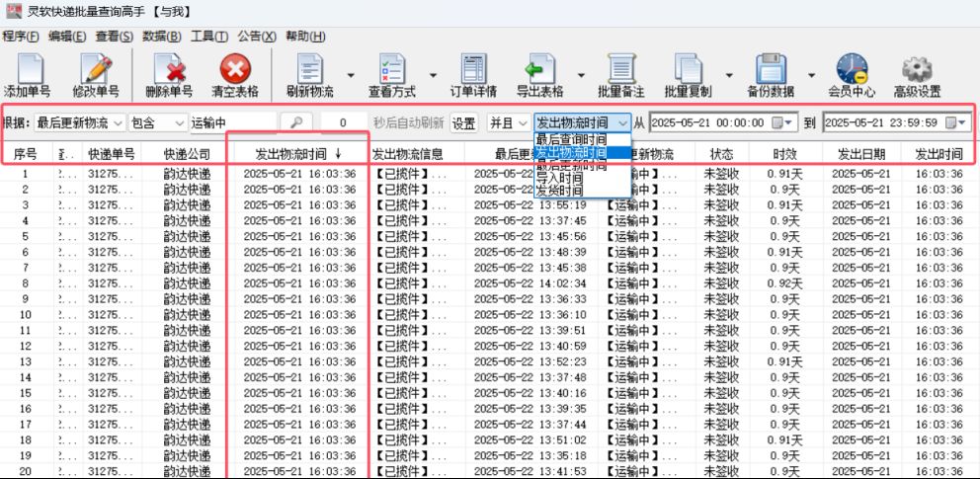Choose 最后查询时间 from the dropdown list
Viewport: 980px width, 479px height.
(x=583, y=139)
